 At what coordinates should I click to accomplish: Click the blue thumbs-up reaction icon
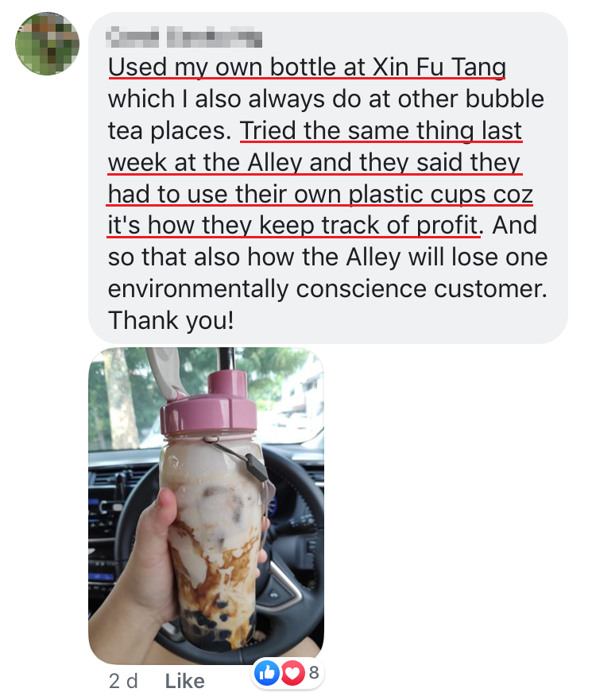coord(267,672)
